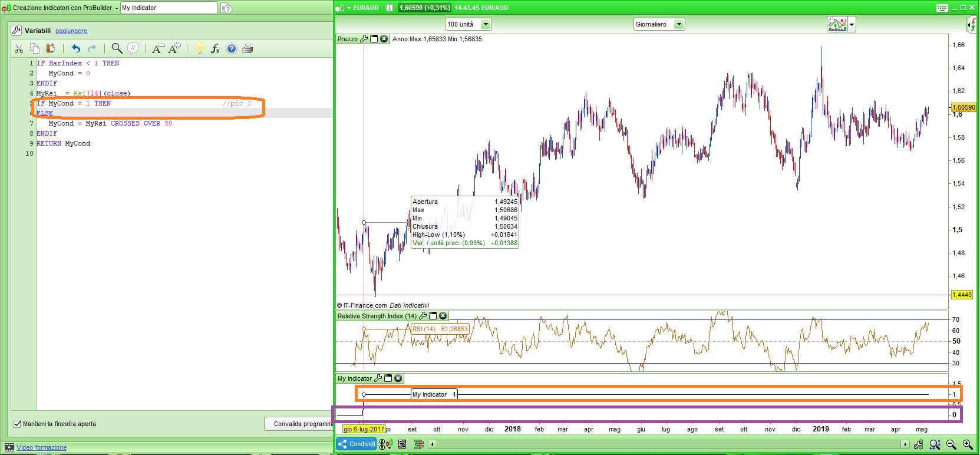Open the search magnifier in code editor
Screen dimensions: 980x455
(117, 49)
